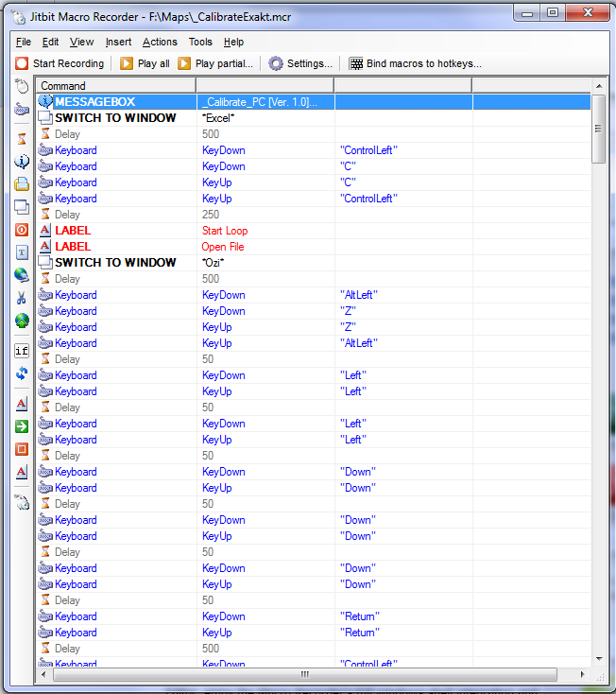616x694 pixels.
Task: Click the MESSAGEBOX row's speech bubble icon
Action: point(45,102)
